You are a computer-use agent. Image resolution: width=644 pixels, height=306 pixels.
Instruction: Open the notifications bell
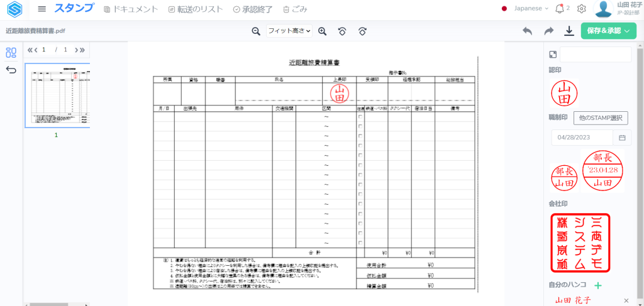click(x=560, y=9)
